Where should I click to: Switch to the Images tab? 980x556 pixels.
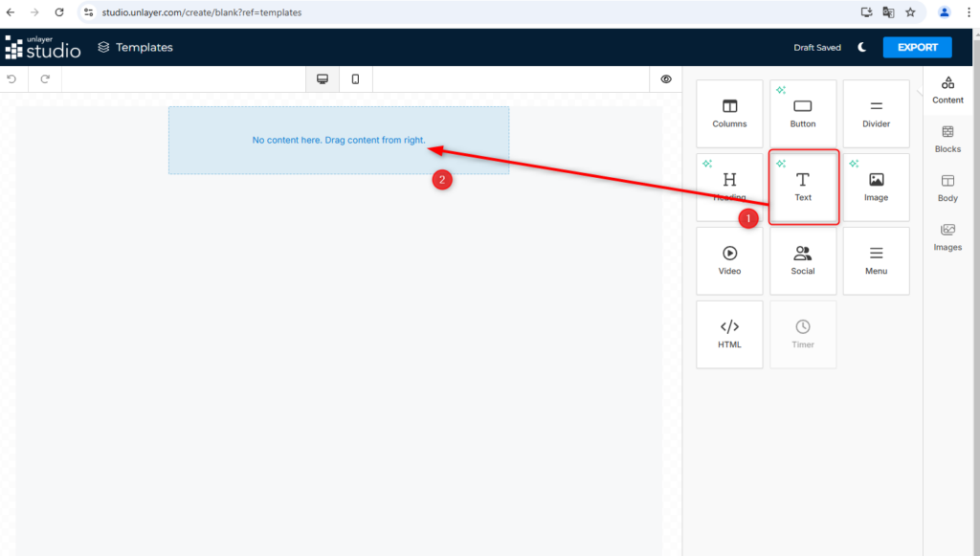947,236
